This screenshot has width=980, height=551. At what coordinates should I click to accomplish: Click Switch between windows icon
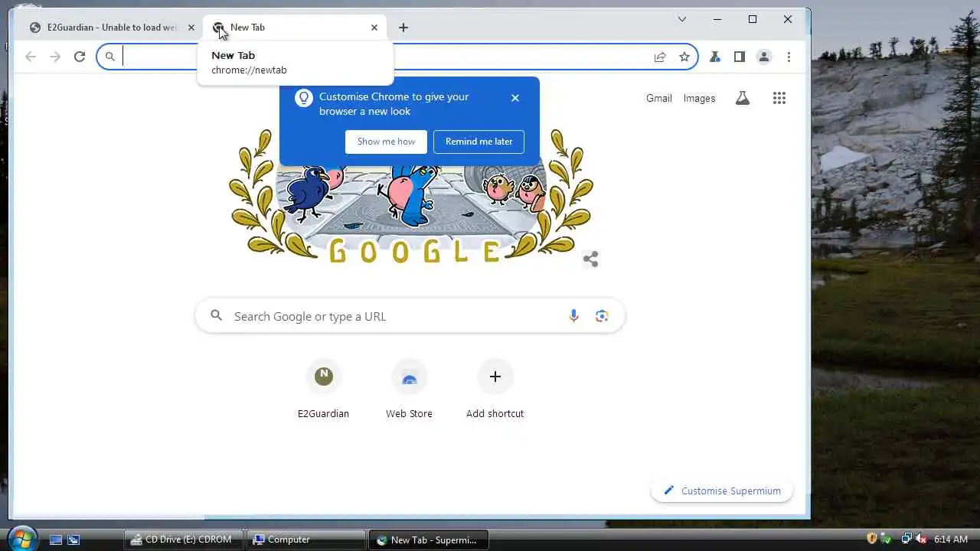coord(73,540)
